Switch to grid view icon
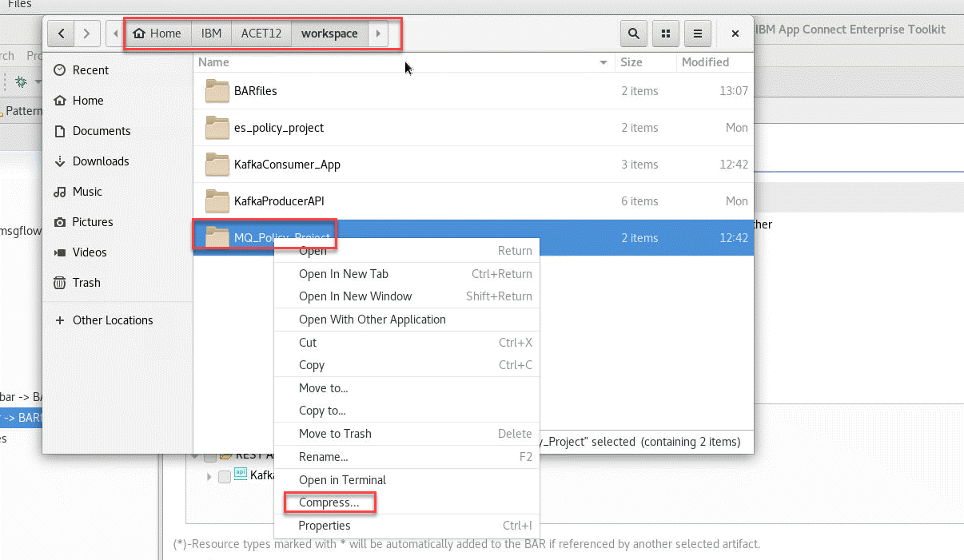Image resolution: width=964 pixels, height=560 pixels. [665, 34]
